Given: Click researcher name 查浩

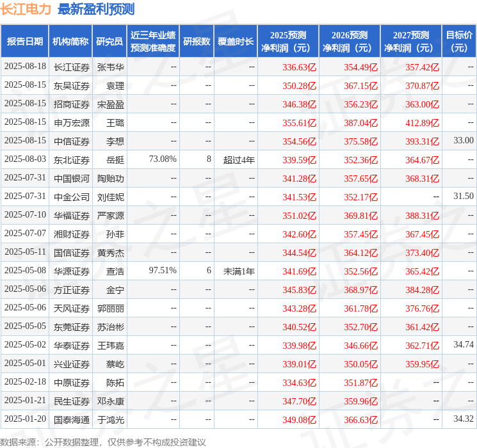Looking at the screenshot, I should point(115,271).
